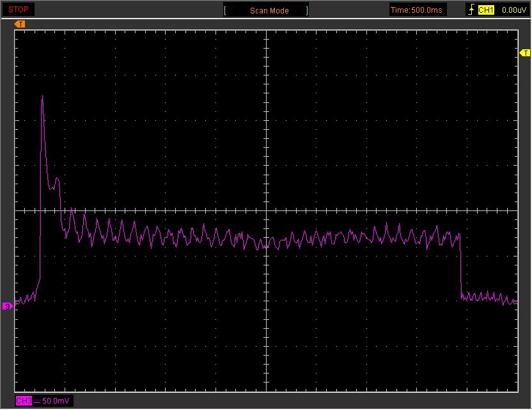The height and width of the screenshot is (410, 532).
Task: Click the right bracket of the memory bar
Action: pos(307,10)
